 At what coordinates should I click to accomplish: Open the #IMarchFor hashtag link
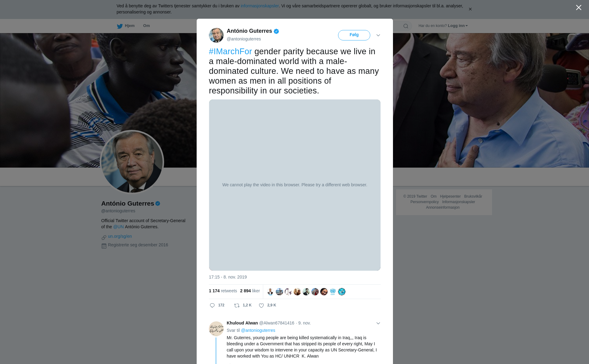click(x=230, y=51)
